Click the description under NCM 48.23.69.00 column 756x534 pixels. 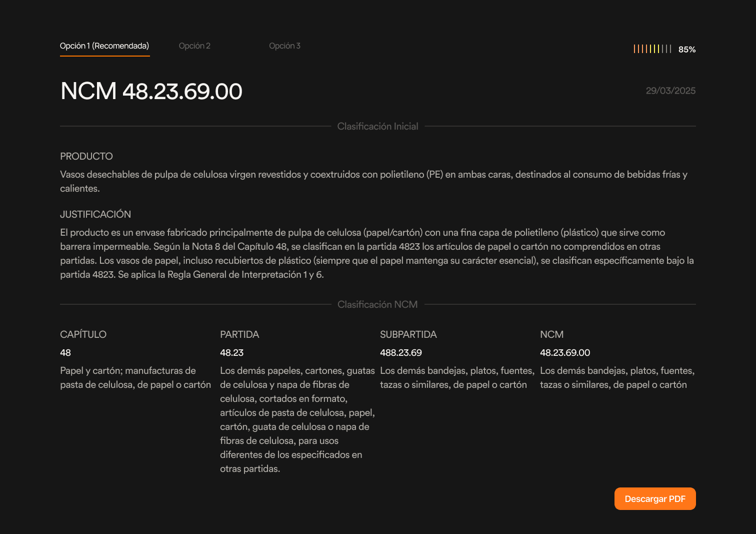pos(617,378)
